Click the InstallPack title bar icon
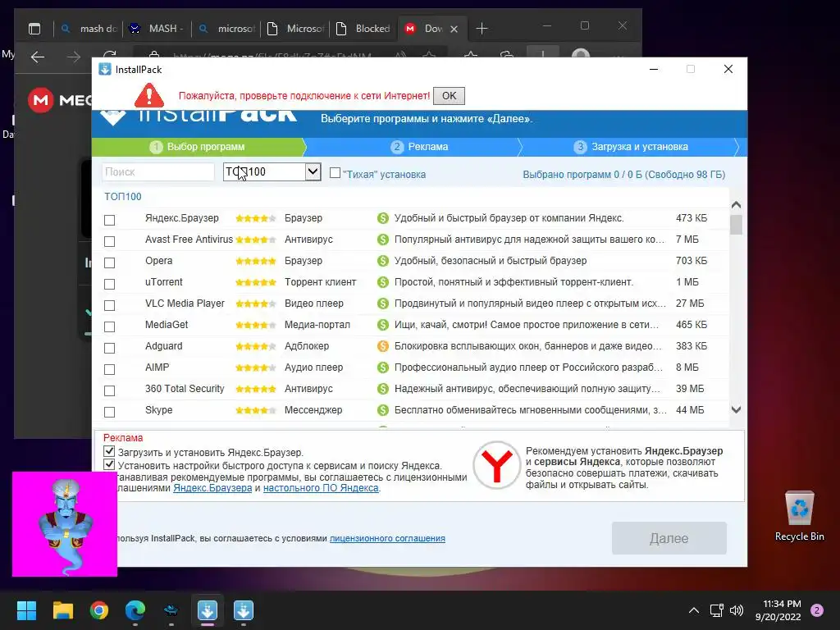This screenshot has width=840, height=630. point(105,69)
